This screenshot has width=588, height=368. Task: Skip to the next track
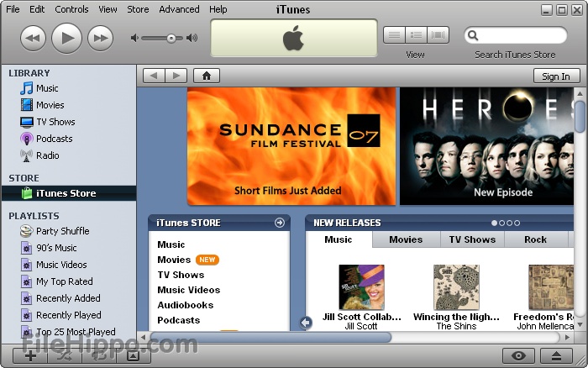point(100,38)
